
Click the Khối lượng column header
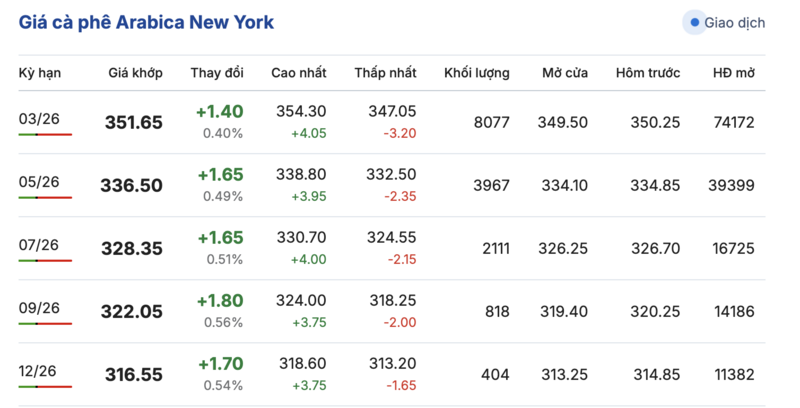point(477,73)
